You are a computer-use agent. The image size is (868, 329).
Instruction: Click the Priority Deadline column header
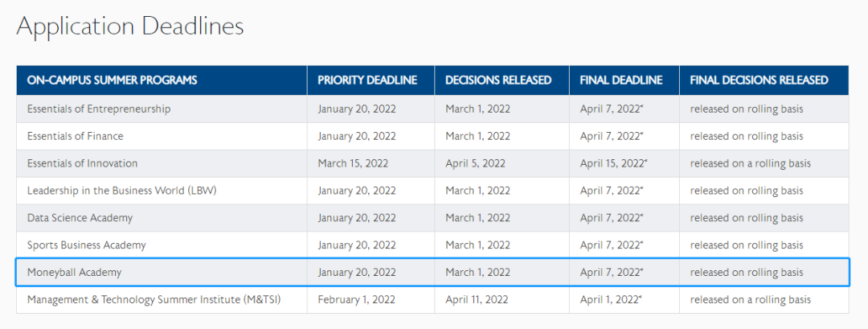coord(367,80)
